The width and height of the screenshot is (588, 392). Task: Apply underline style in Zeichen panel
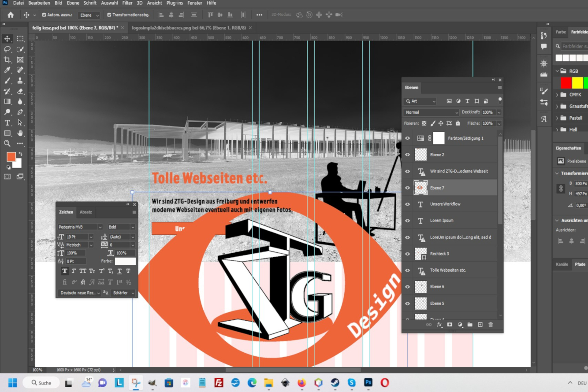coord(119,271)
